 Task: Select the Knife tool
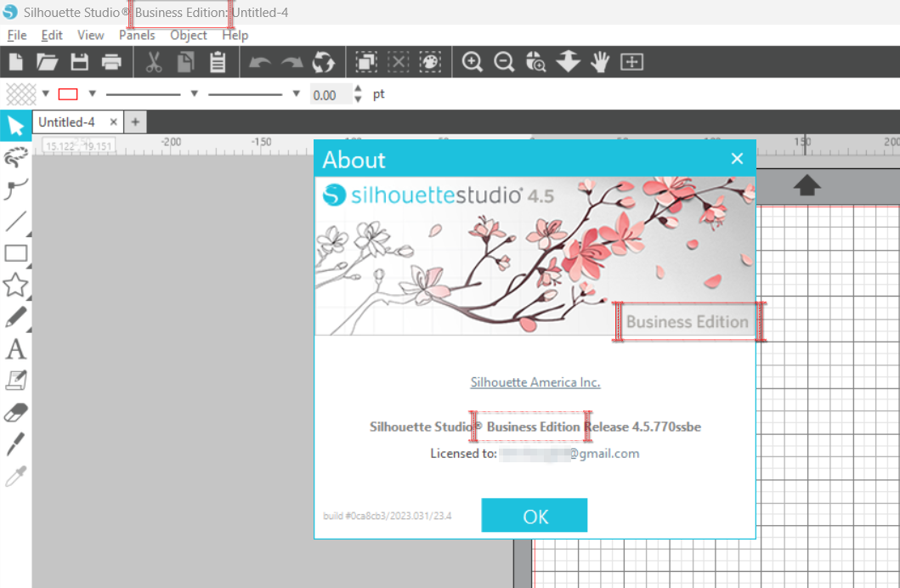click(15, 444)
